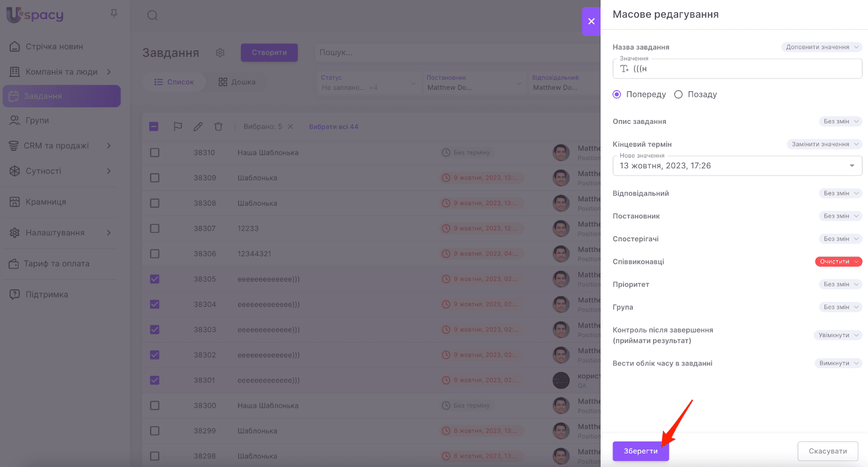Open Без змін dropdown for Спостерігачі
The width and height of the screenshot is (868, 467).
pos(840,239)
